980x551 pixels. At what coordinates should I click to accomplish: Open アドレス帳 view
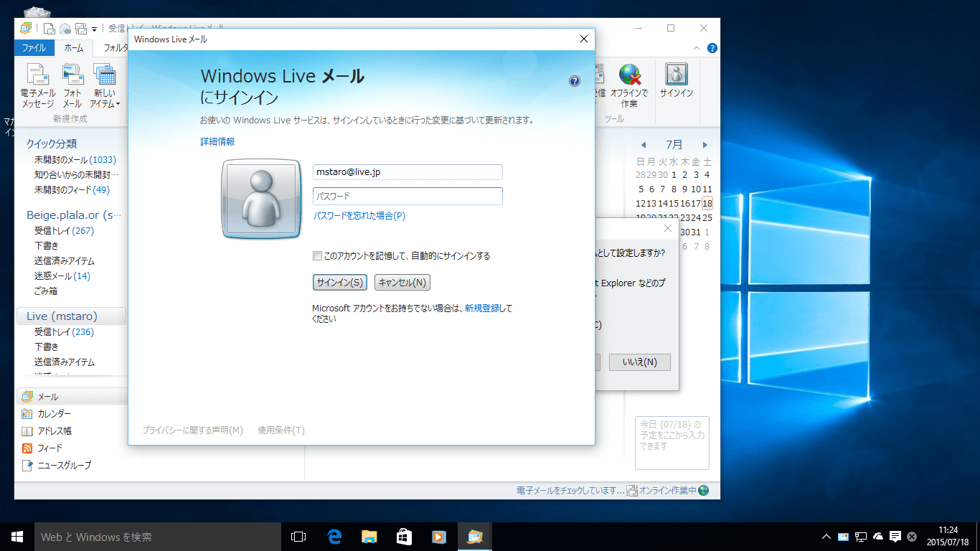pyautogui.click(x=54, y=431)
